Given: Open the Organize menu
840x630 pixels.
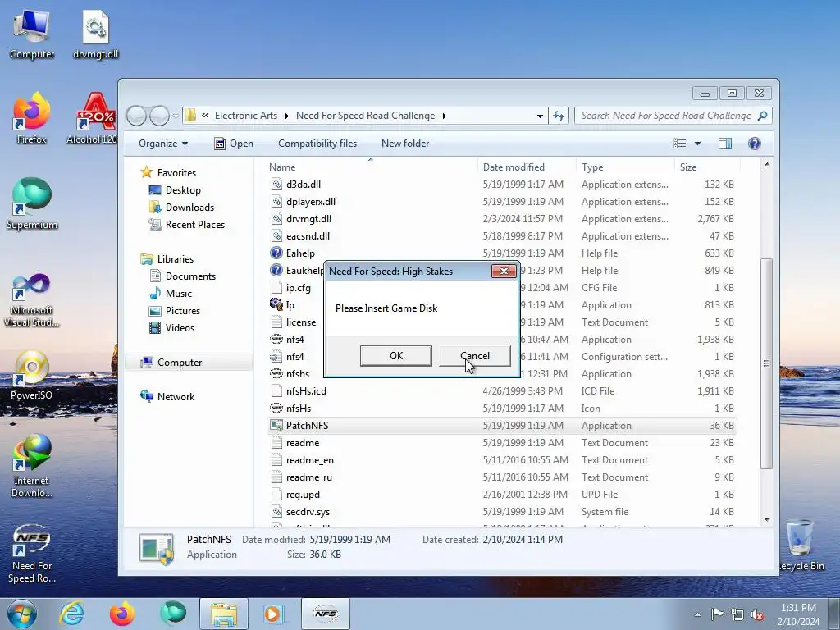Looking at the screenshot, I should pos(163,143).
